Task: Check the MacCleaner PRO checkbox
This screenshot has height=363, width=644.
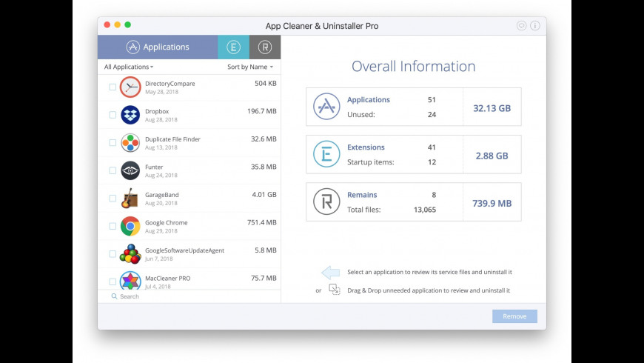Action: (113, 282)
